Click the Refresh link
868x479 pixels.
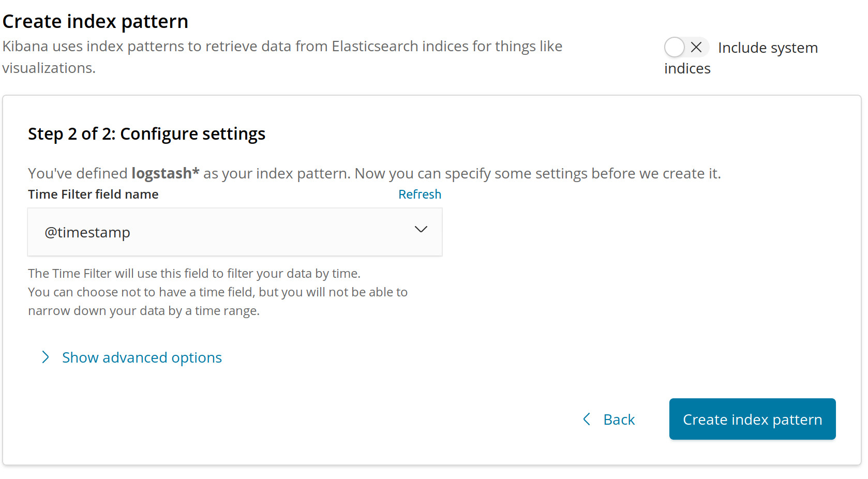(420, 194)
